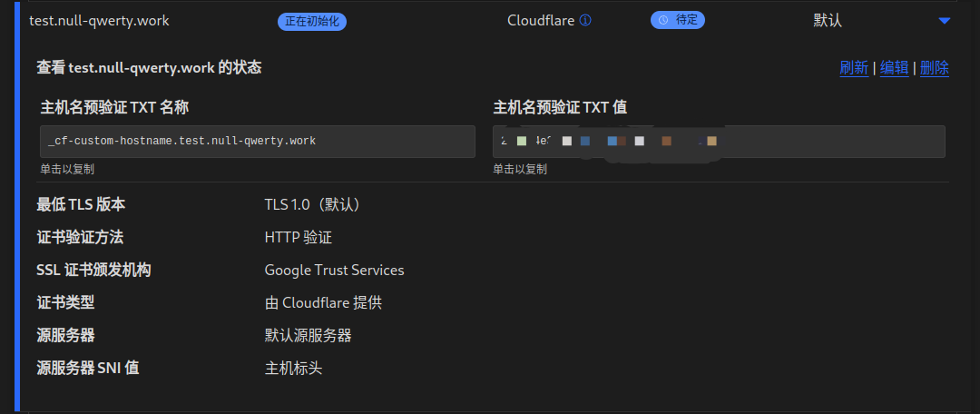Click the TLS 1.0（默认）value
The height and width of the screenshot is (414, 980).
point(312,204)
